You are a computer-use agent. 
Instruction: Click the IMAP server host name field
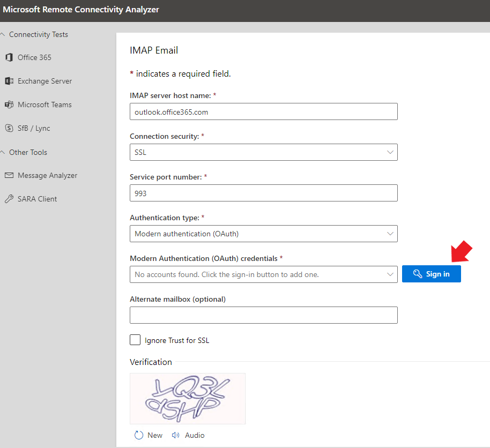[263, 111]
